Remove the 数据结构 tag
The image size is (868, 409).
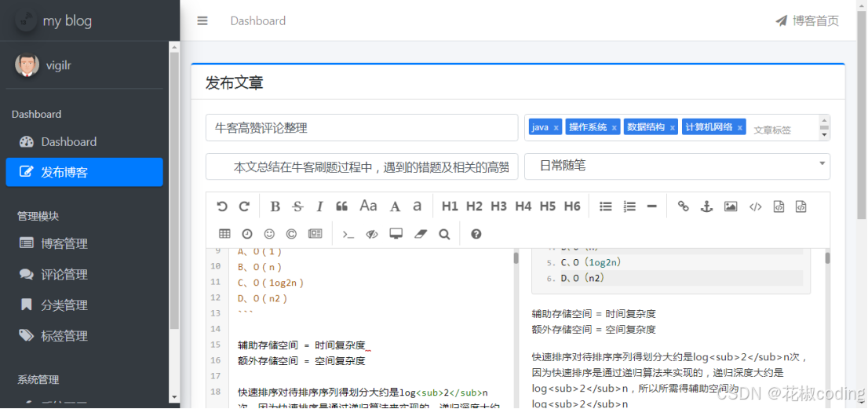(x=672, y=128)
